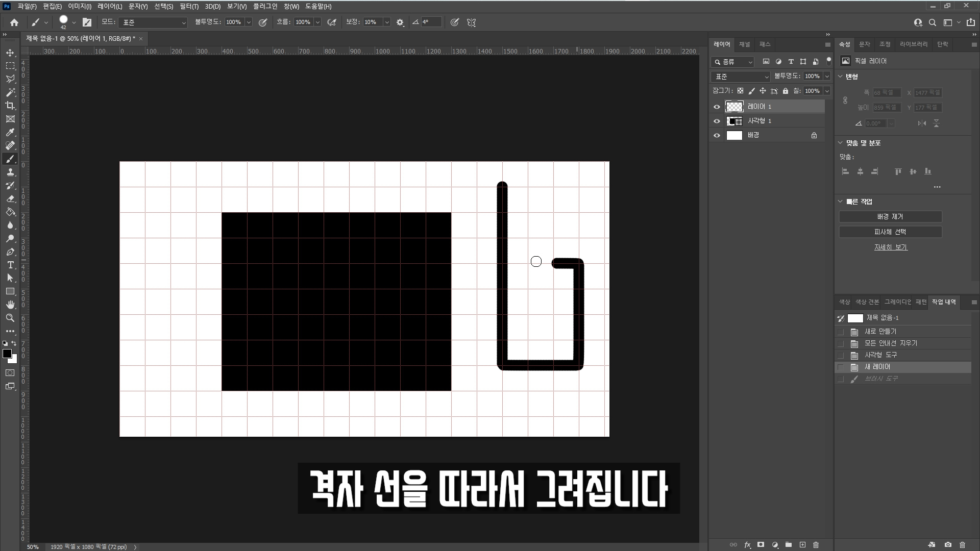Select the Eraser tool
Screen dimensions: 980x551
point(10,198)
